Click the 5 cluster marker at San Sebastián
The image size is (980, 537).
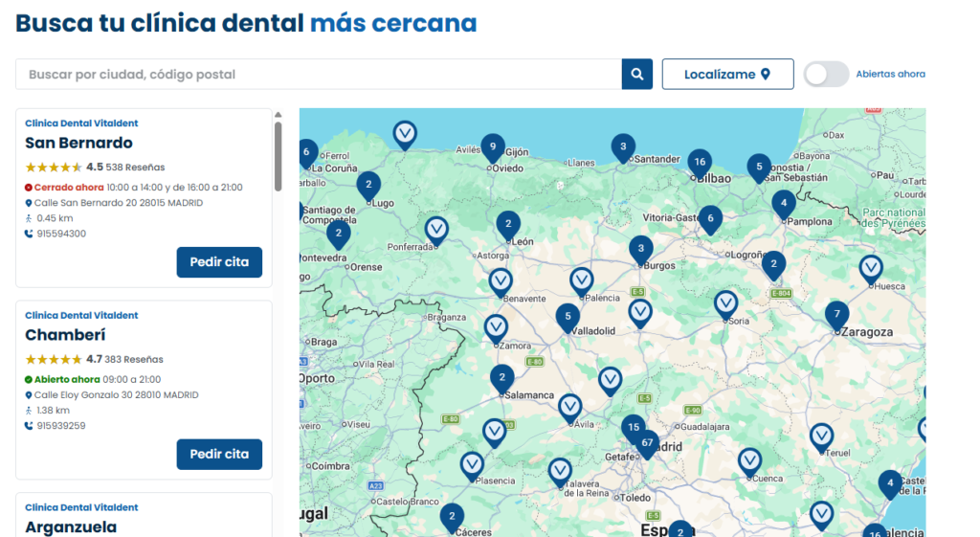[x=759, y=168]
